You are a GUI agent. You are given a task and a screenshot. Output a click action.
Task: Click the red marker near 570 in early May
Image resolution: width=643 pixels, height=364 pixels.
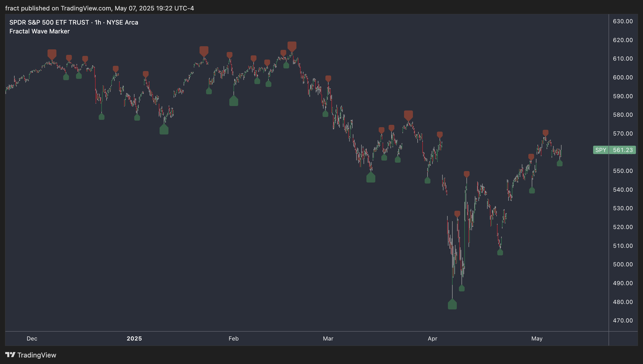[x=546, y=133]
